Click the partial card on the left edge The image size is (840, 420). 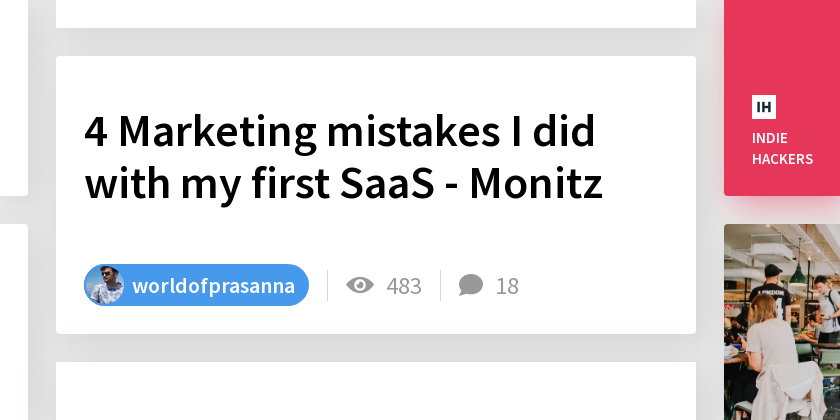[x=14, y=98]
